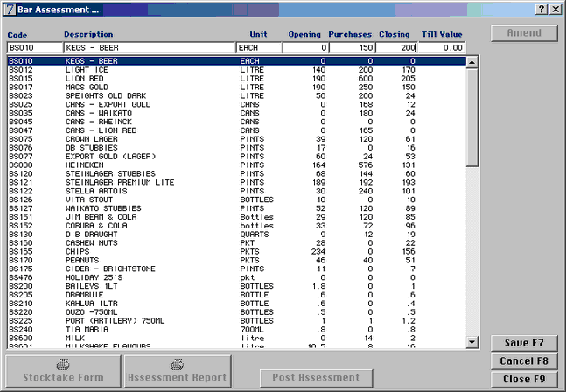Click the Close F9 button
Screen dimensions: 566x392
[524, 379]
